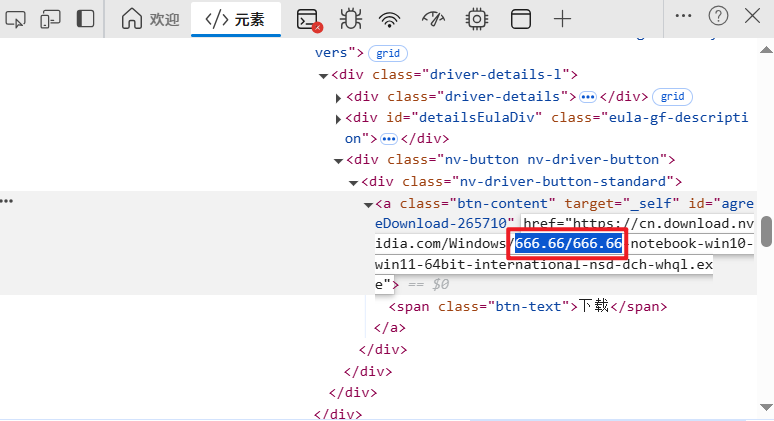This screenshot has width=774, height=421.
Task: Open the Sources bug icon tool
Action: coord(350,18)
